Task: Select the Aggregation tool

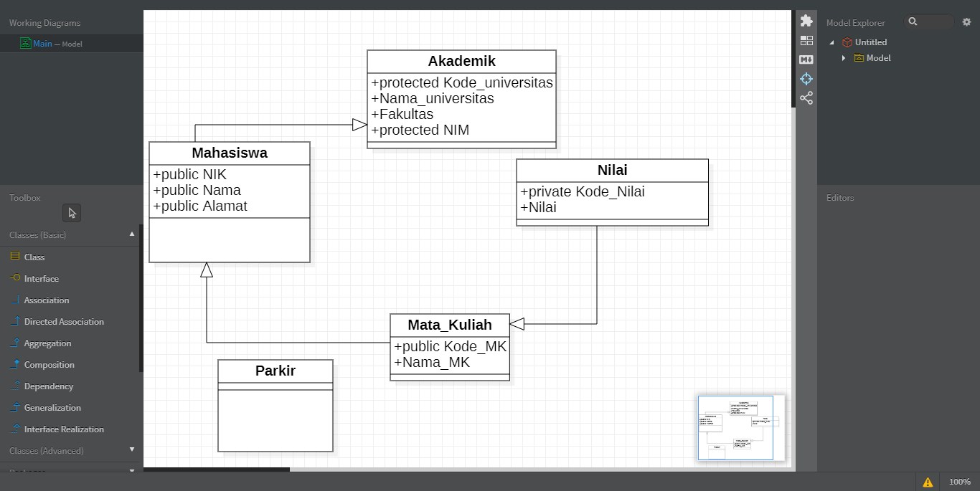Action: (x=46, y=343)
